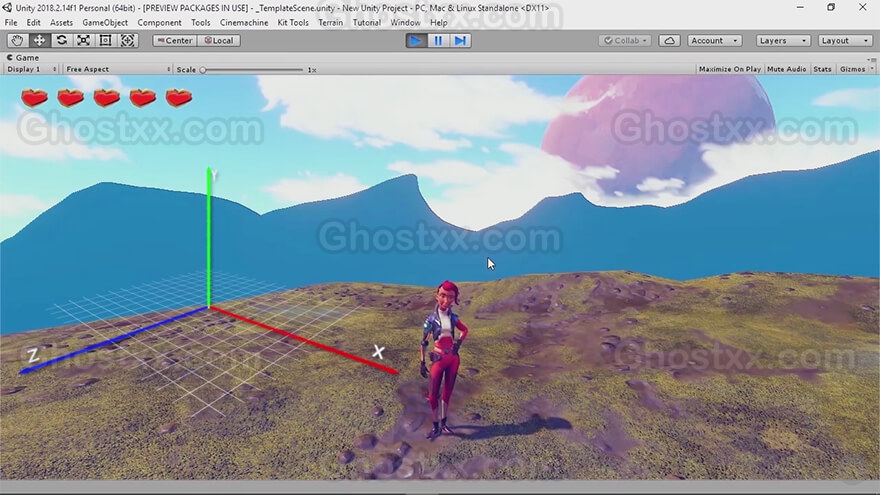Click the fifth heart health icon
Screen dimensions: 880x495
coord(179,98)
